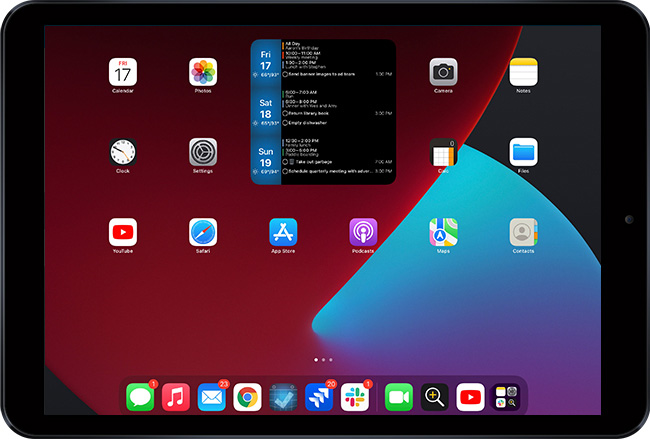
Task: Open the Photos app
Action: click(203, 72)
